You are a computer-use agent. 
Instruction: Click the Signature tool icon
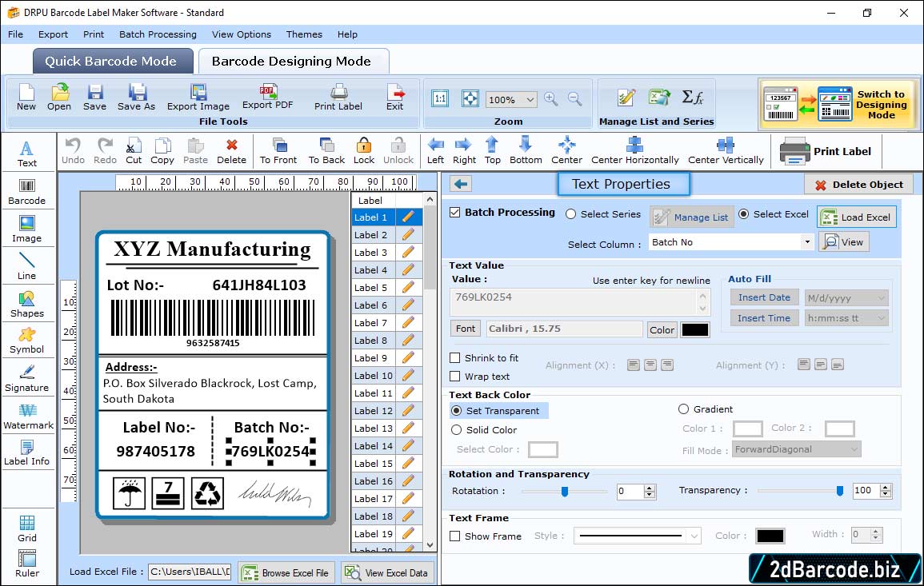(x=27, y=378)
